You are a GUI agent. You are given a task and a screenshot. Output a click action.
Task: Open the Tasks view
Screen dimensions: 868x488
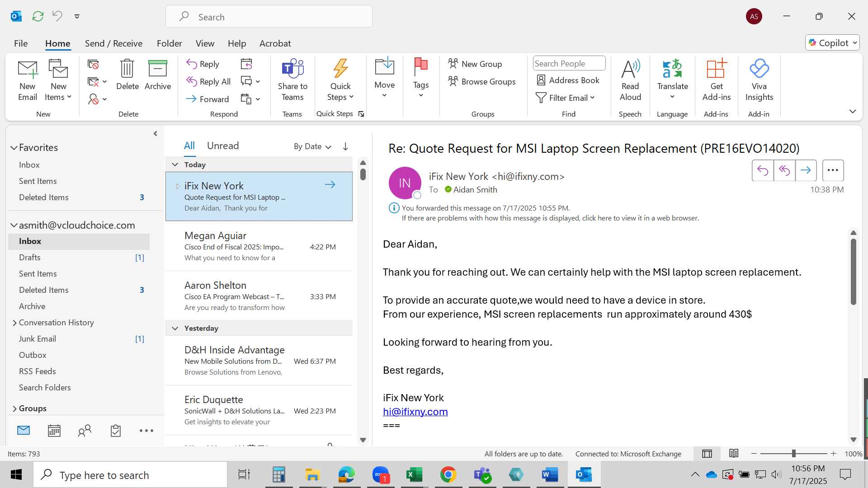(x=116, y=431)
